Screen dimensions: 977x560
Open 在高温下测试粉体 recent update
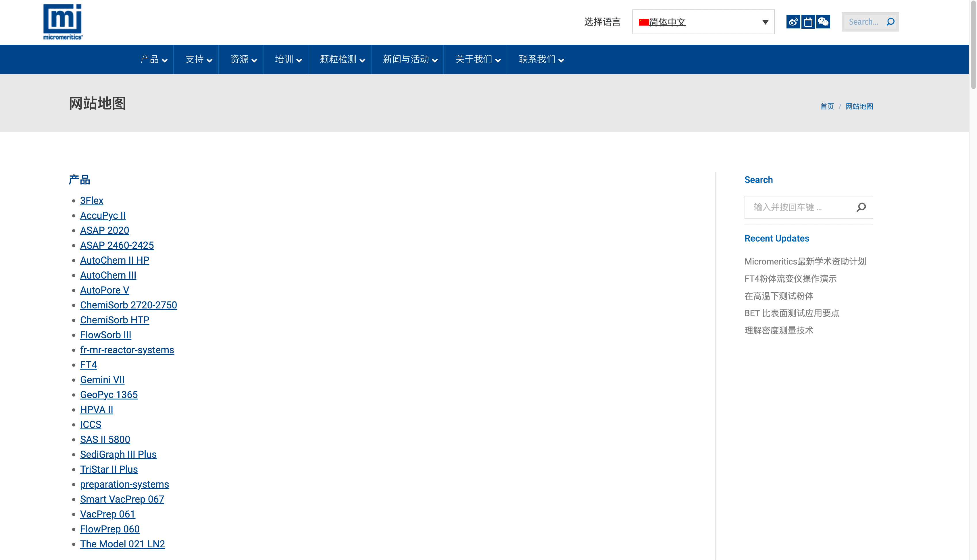click(x=779, y=296)
